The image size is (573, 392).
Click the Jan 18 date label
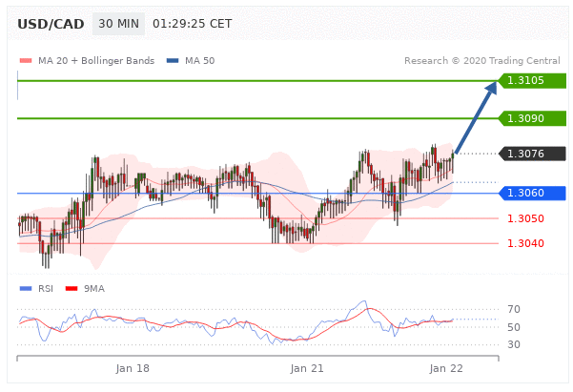coord(133,368)
